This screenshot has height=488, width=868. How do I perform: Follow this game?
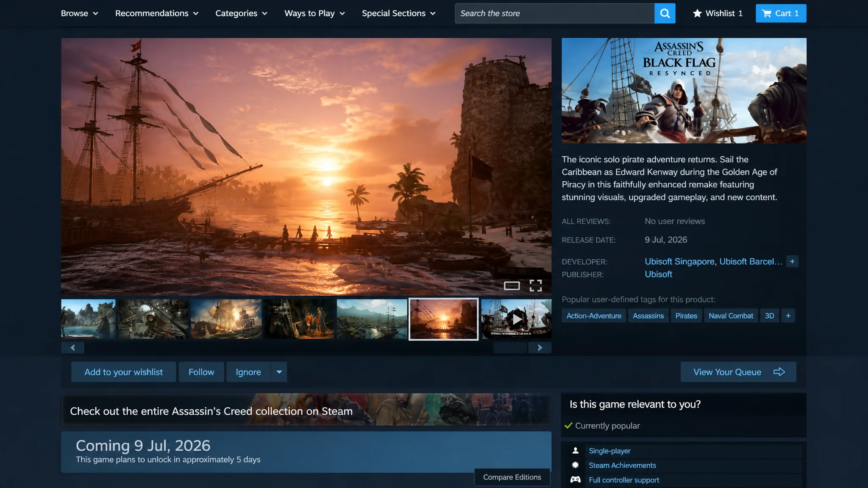pos(201,372)
